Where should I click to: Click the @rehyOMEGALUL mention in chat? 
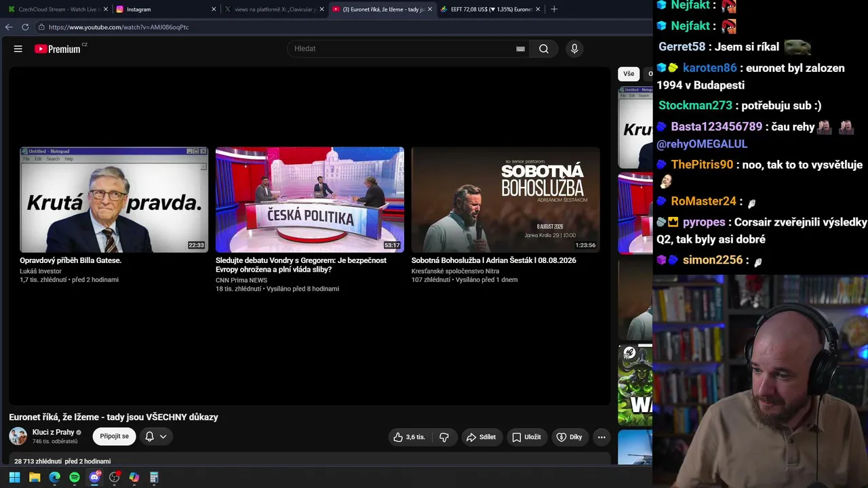[702, 144]
